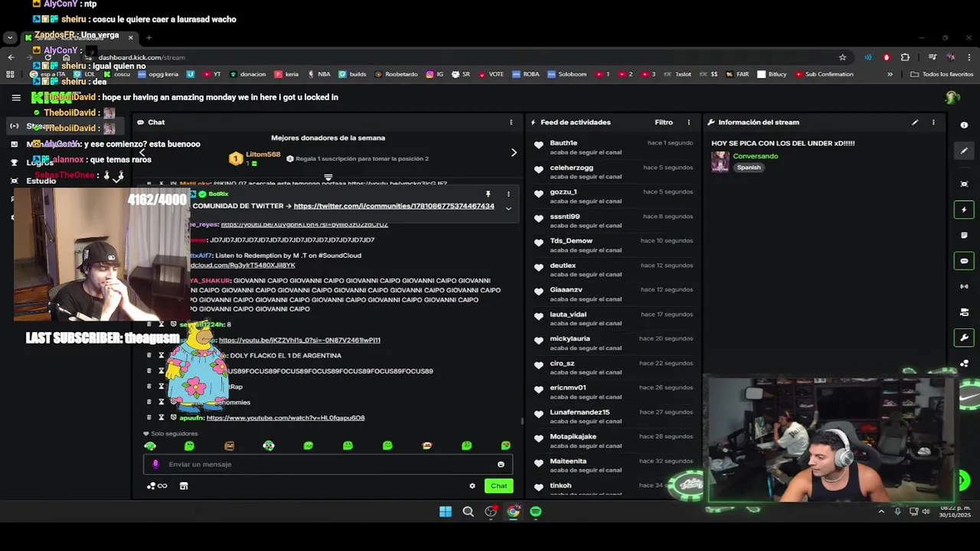Open Windows taskbar search
Viewport: 980px width, 551px height.
tap(468, 511)
